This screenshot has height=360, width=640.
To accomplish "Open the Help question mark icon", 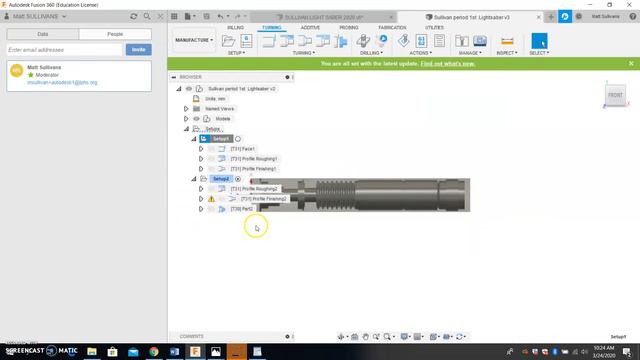I will tap(633, 16).
